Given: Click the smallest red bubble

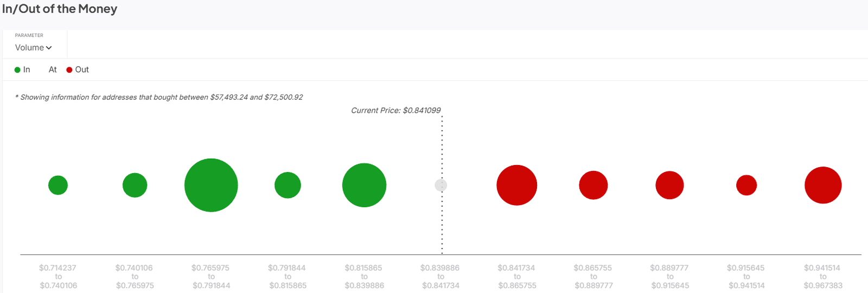Looking at the screenshot, I should point(746,185).
